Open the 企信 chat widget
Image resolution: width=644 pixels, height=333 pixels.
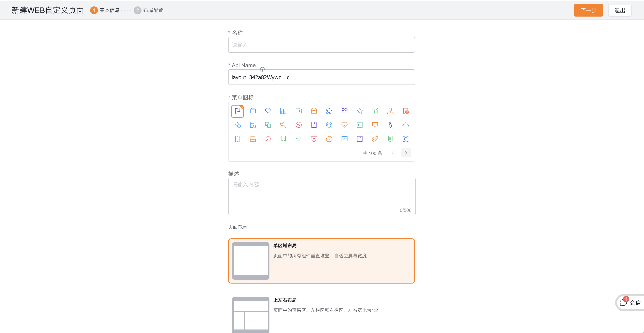[x=630, y=302]
